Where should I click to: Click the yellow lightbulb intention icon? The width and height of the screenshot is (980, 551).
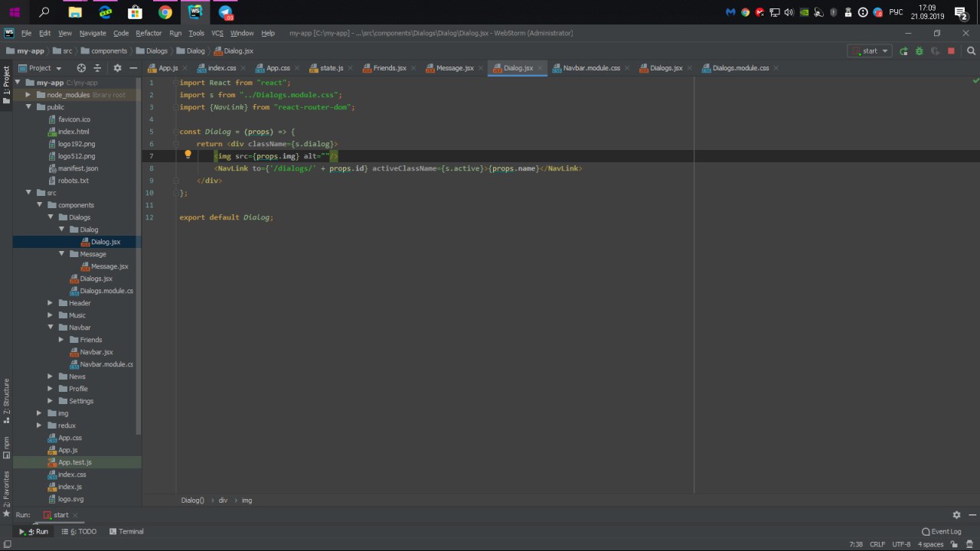coord(188,155)
